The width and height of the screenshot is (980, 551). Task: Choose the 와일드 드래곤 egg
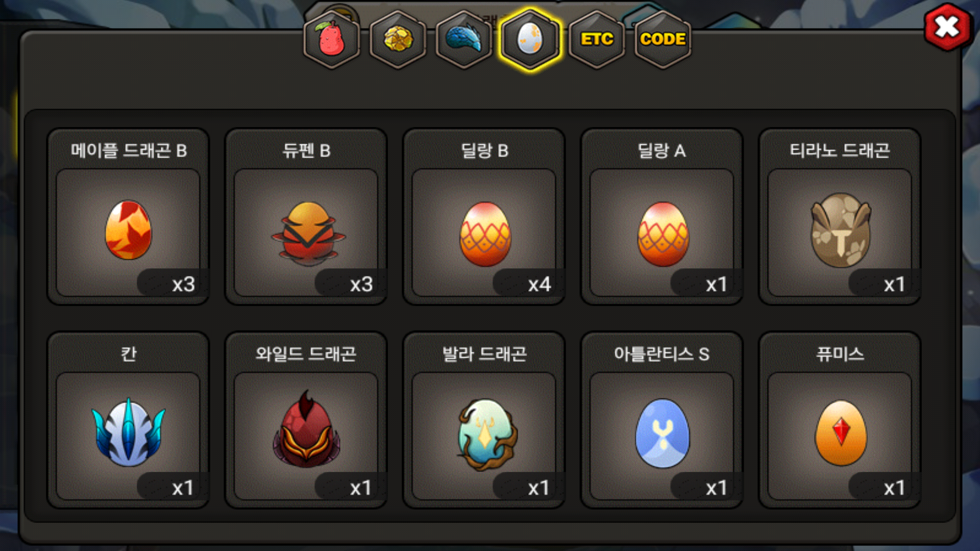point(306,420)
